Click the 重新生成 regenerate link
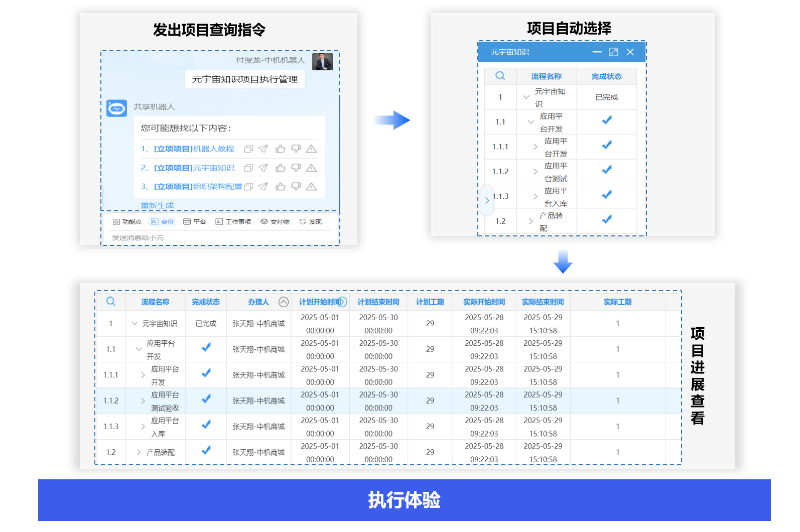Viewport: 800px width, 532px height. [x=157, y=205]
